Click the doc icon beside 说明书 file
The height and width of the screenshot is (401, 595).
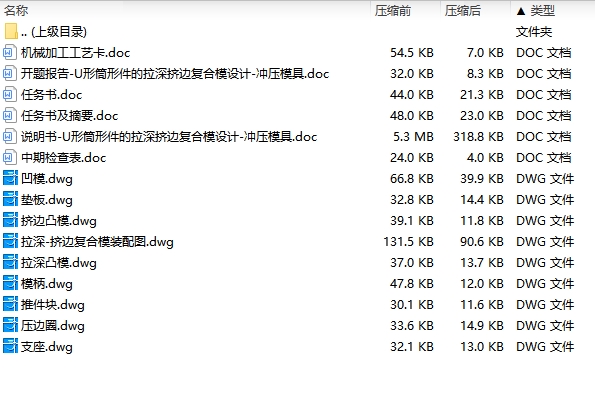[10, 136]
